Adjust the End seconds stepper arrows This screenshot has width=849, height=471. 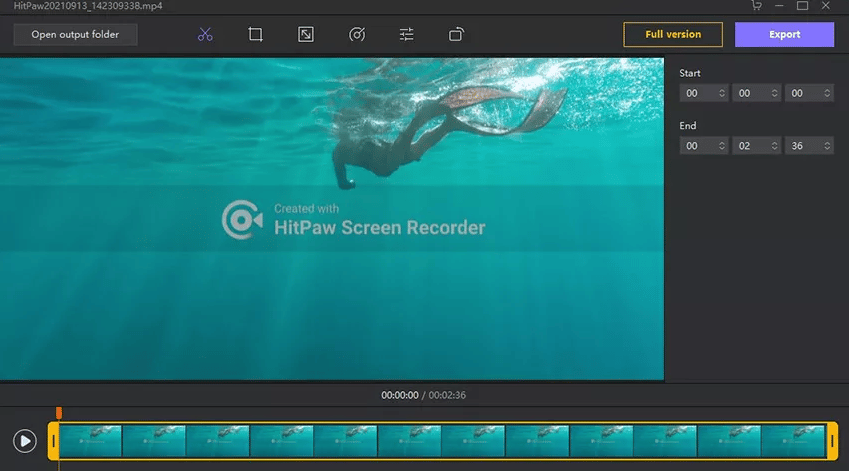(x=827, y=146)
